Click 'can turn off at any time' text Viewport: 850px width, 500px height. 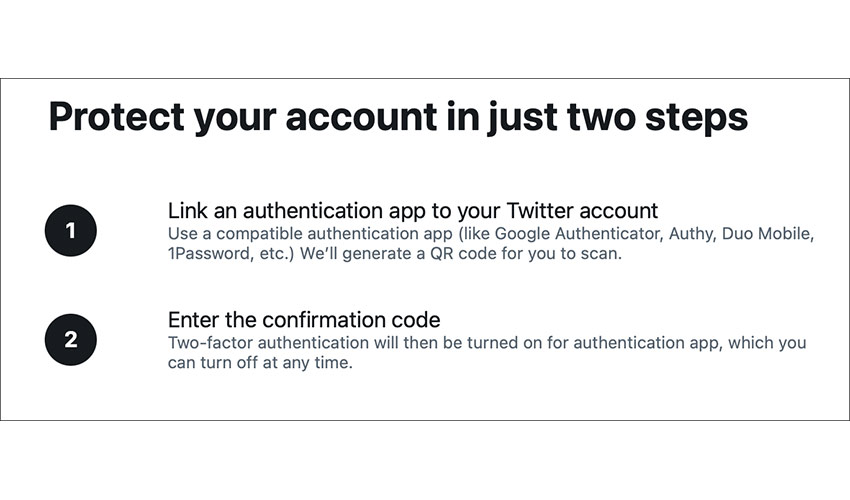tap(260, 362)
